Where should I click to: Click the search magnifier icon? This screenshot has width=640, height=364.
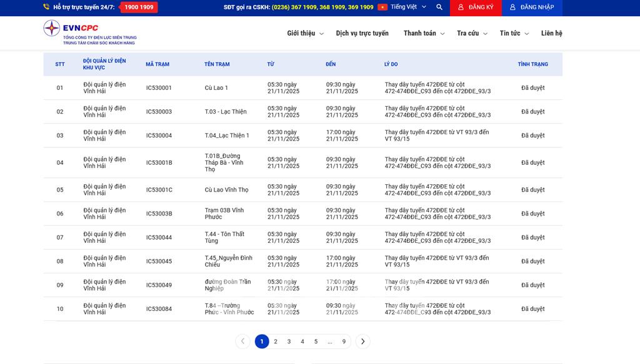(439, 7)
